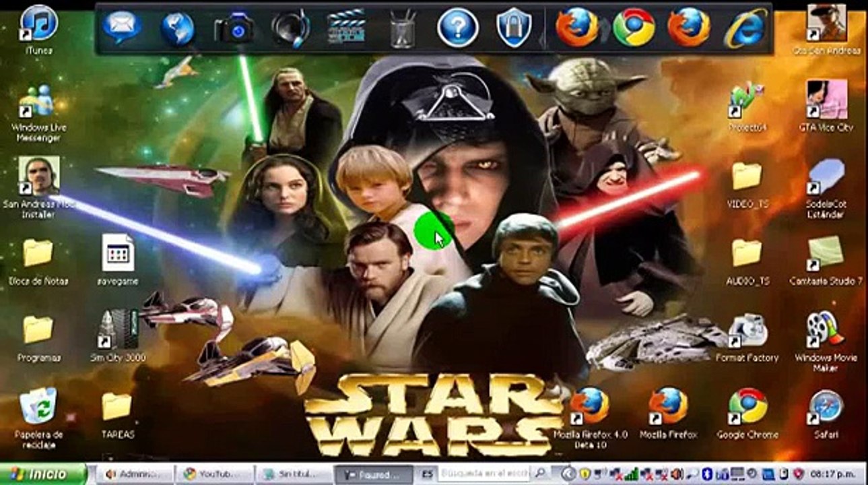Select the Programas folder
This screenshot has height=485, width=868.
[38, 339]
